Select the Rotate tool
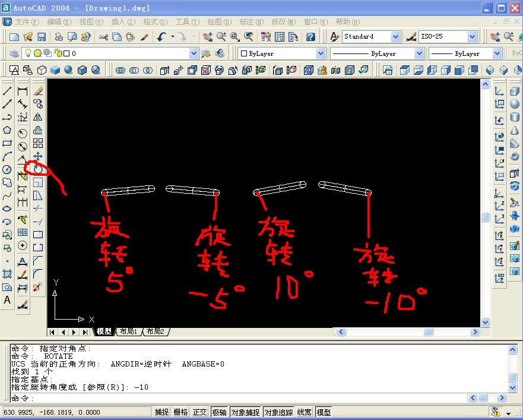 [38, 169]
